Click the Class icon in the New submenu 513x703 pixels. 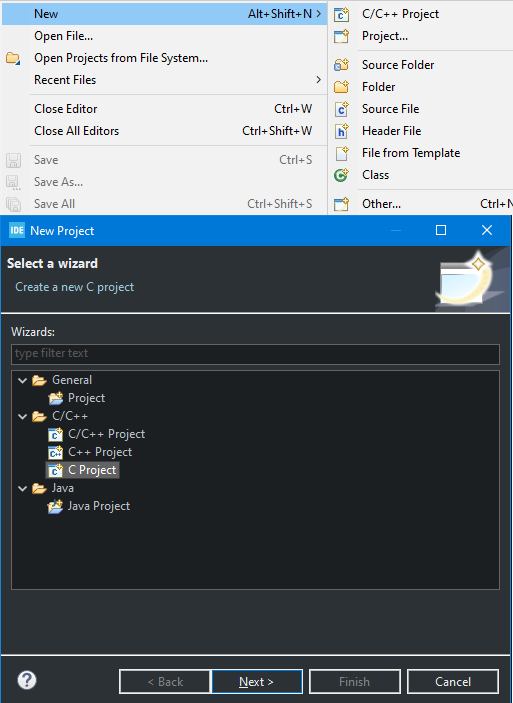pyautogui.click(x=341, y=175)
